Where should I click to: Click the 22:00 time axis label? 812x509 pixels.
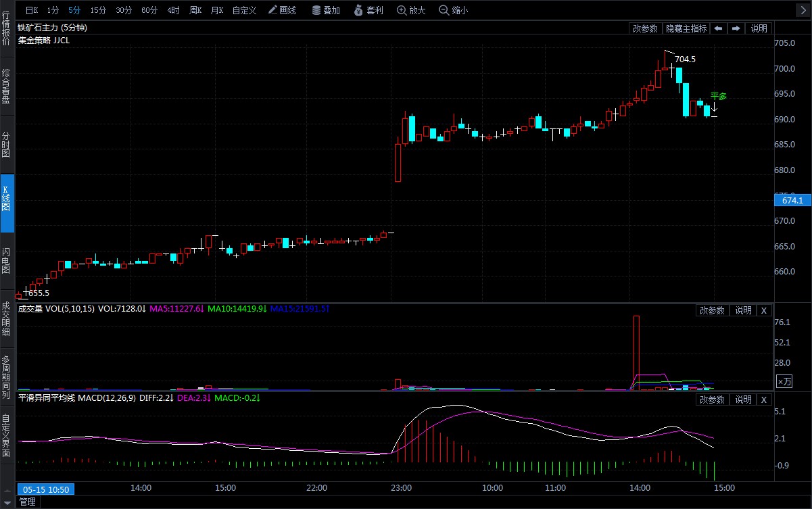click(x=316, y=487)
